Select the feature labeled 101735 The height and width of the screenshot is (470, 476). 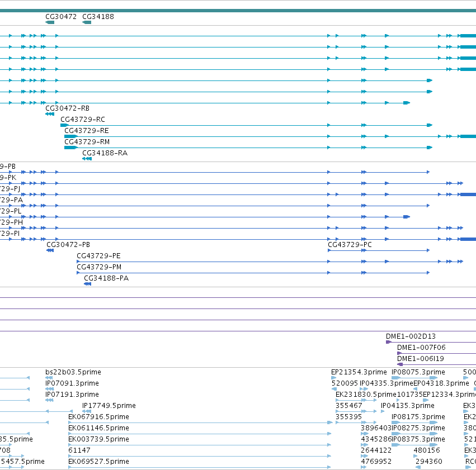point(409,395)
